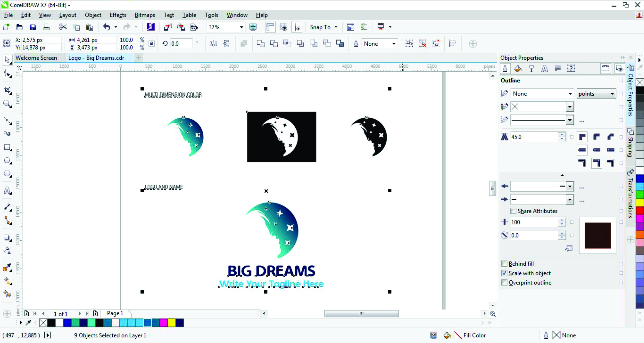644x343 pixels.
Task: Select the Zoom tool magnifier
Action: (x=7, y=104)
